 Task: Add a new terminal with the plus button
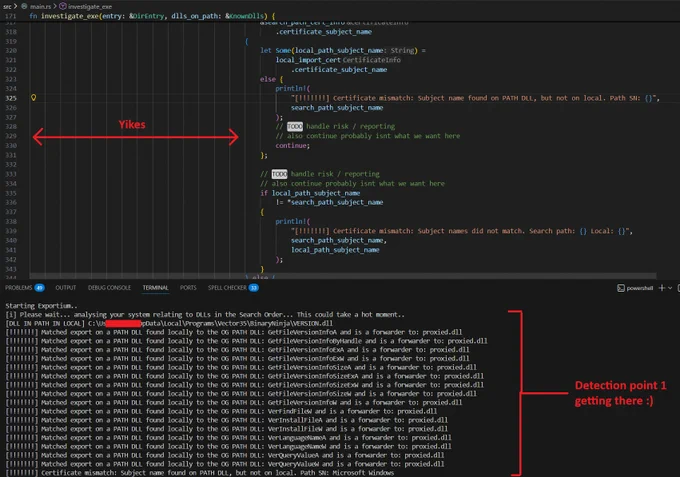click(662, 288)
